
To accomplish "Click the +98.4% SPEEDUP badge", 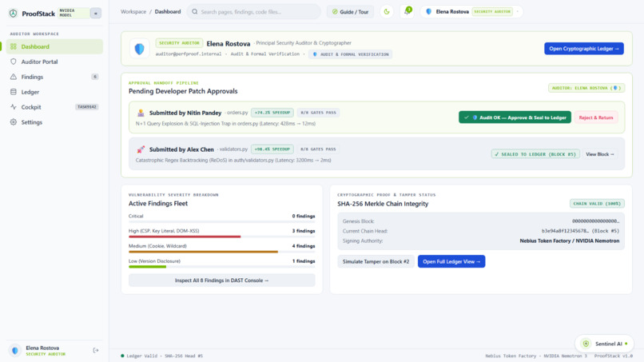I will 272,149.
